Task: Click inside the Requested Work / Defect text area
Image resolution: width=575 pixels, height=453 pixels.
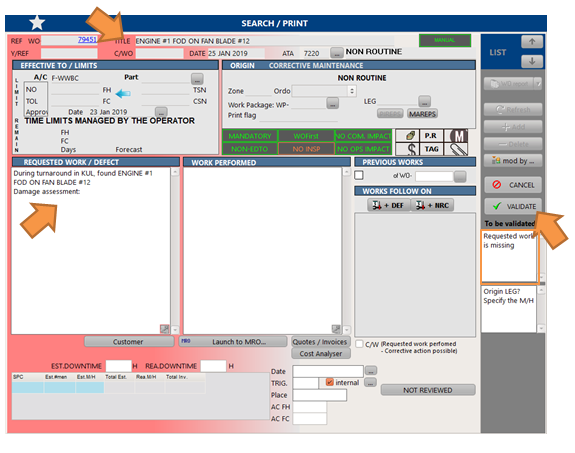Action: 91,251
